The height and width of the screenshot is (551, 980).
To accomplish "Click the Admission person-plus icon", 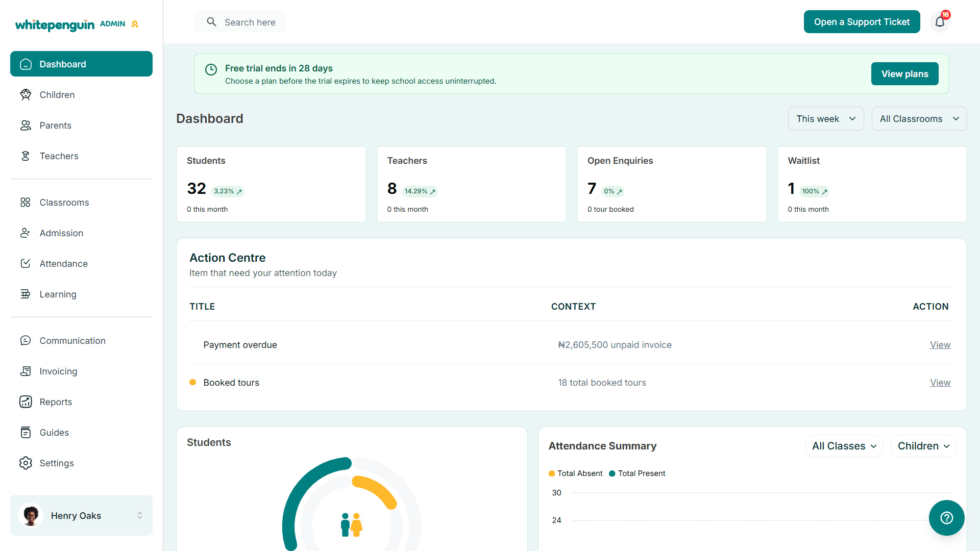I will click(x=26, y=233).
